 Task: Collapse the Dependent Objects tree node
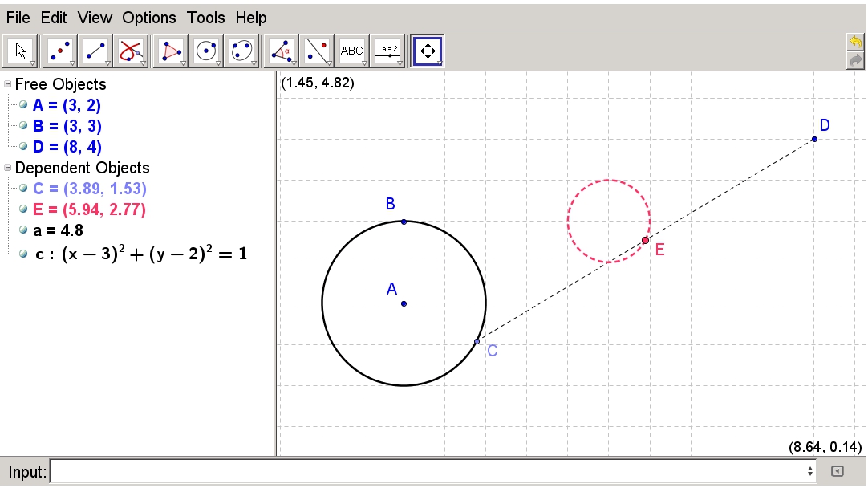tap(8, 168)
